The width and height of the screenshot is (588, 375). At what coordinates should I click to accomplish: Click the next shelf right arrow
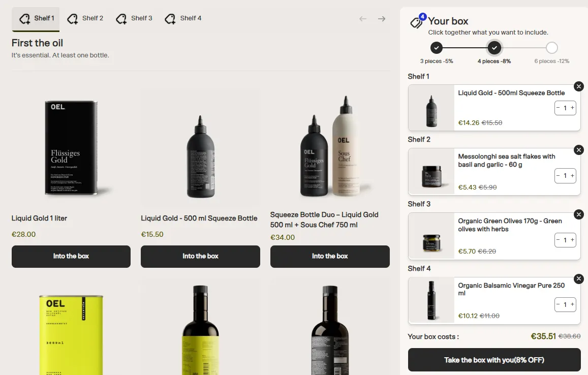point(382,19)
